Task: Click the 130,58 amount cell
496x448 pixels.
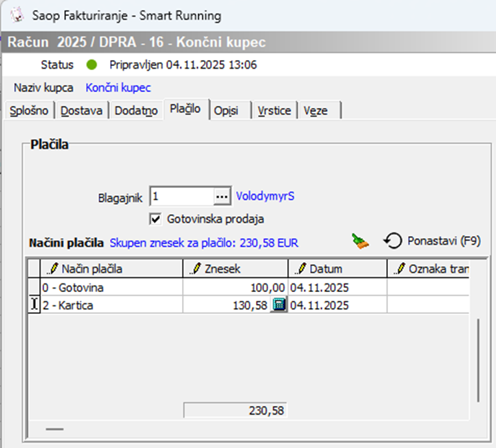Action: [x=227, y=305]
